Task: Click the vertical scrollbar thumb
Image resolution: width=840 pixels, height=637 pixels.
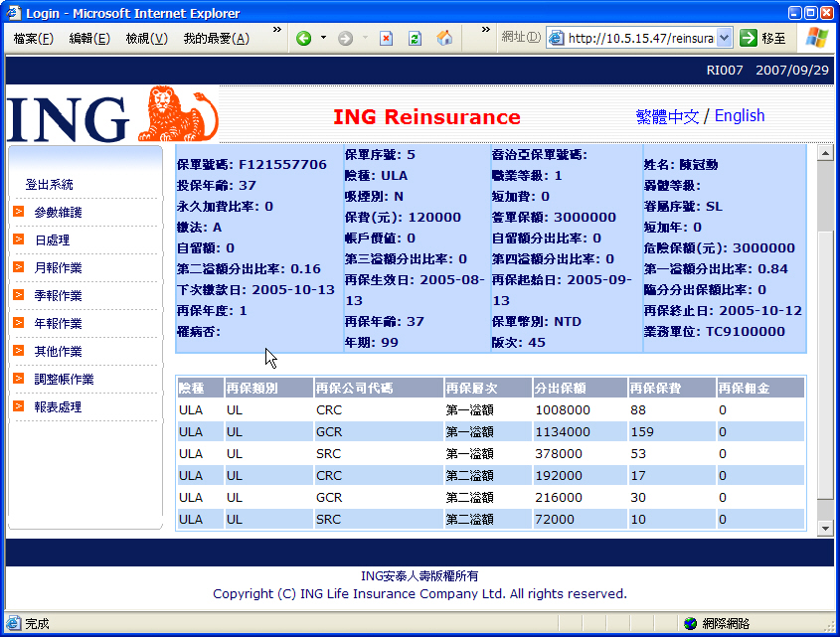Action: [825, 365]
